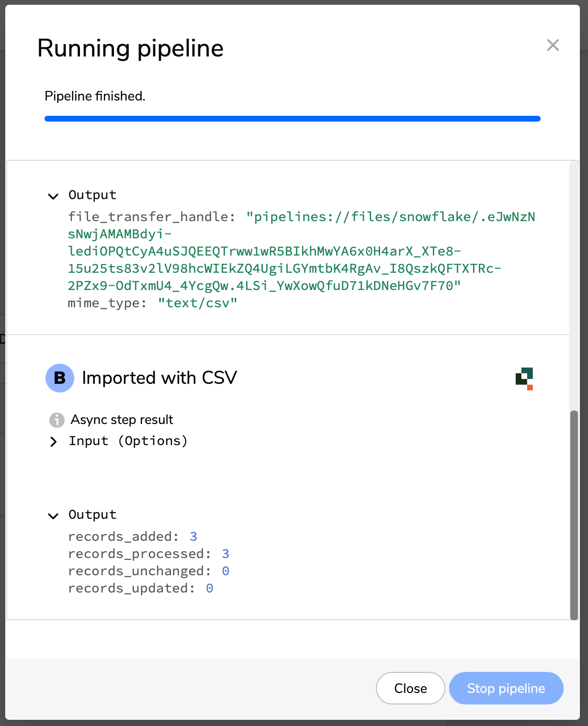Click the records_unchanged value 0

(x=226, y=571)
